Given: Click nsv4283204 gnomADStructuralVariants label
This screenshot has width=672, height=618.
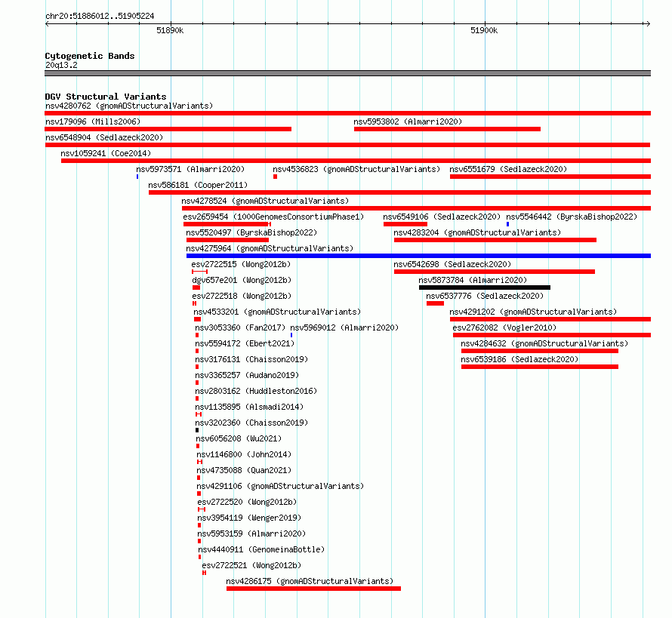Looking at the screenshot, I should click(477, 232).
